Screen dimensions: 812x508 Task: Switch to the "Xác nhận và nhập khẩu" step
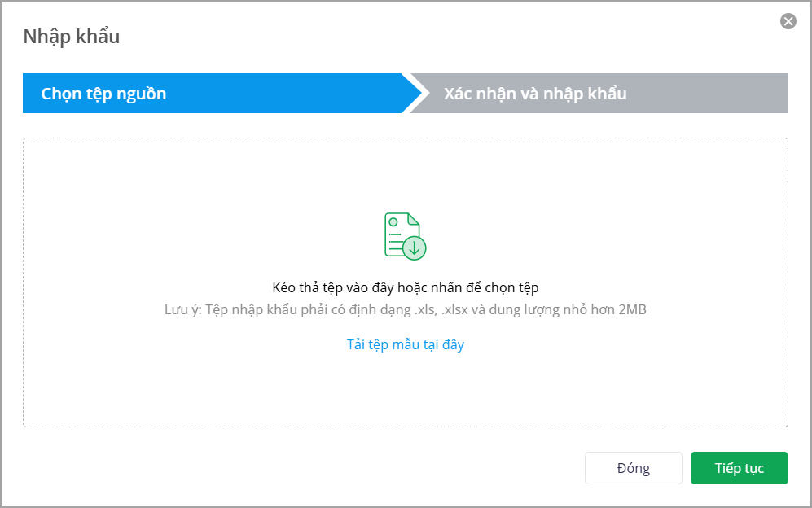click(535, 94)
